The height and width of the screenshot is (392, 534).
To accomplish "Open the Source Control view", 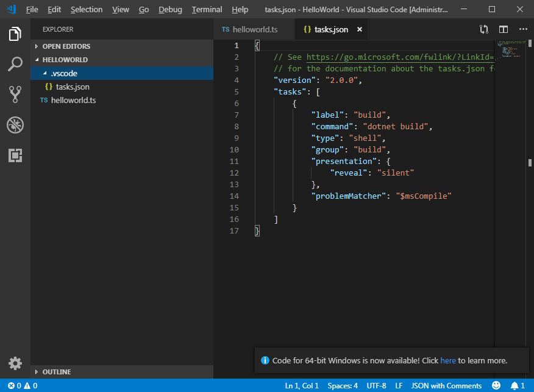I will [15, 94].
